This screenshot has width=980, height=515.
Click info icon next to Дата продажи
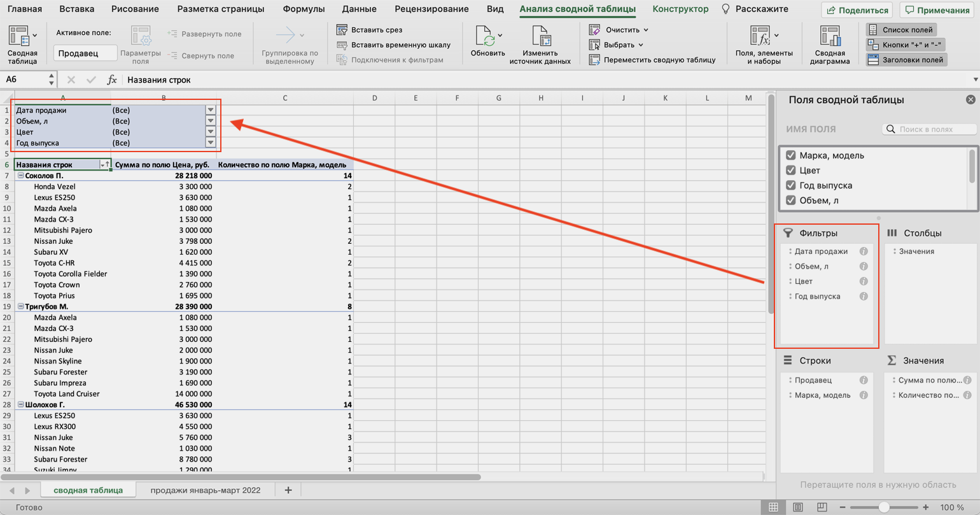(x=864, y=251)
